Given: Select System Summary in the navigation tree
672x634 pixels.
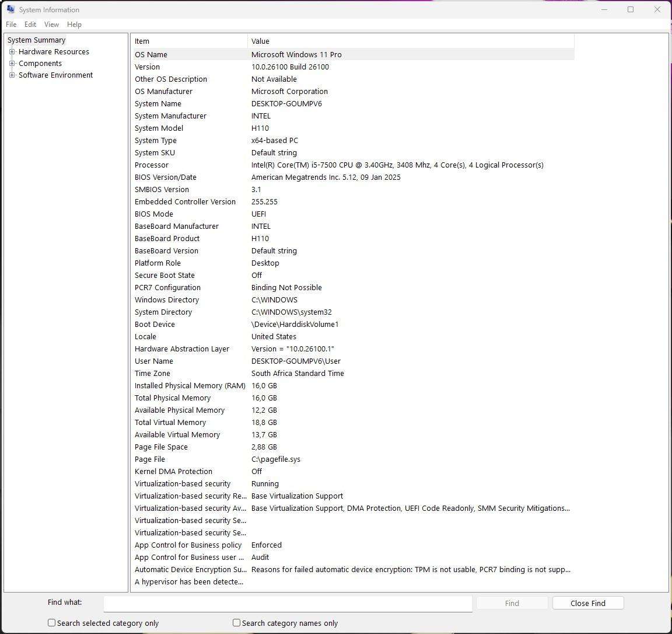Looking at the screenshot, I should [36, 40].
